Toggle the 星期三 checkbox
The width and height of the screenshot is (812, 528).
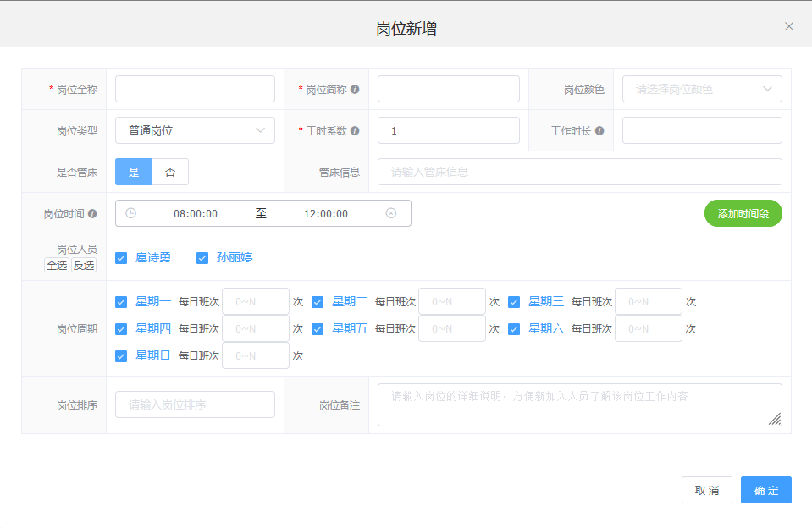pos(514,302)
